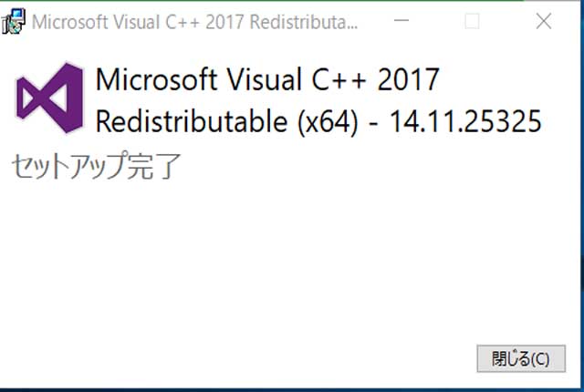Click the 閉じる(C) button
584x392 pixels.
tap(521, 358)
